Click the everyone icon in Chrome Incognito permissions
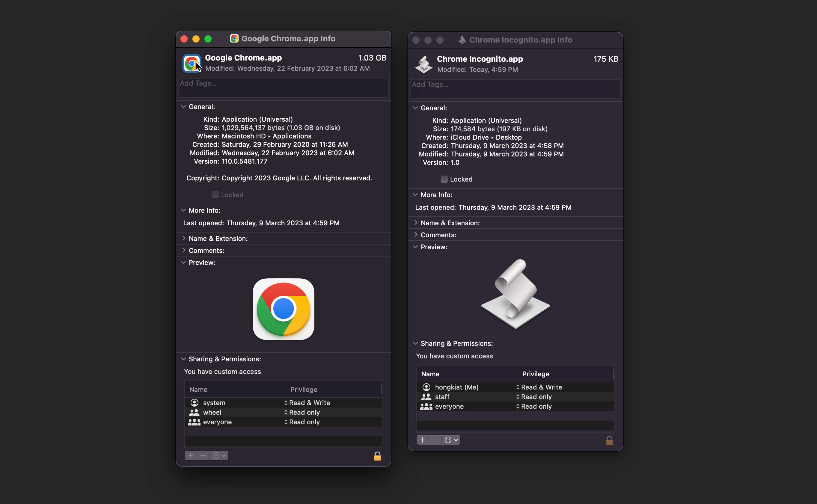817x504 pixels. pos(426,406)
